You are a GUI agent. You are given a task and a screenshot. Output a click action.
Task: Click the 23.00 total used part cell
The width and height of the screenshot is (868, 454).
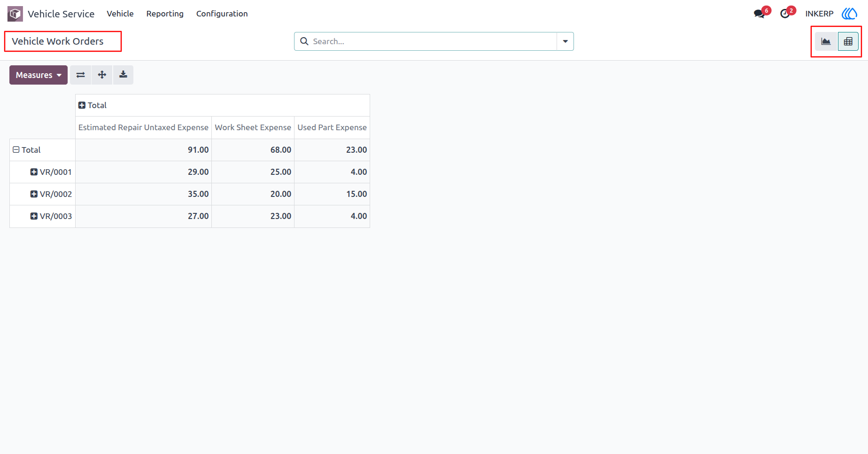332,150
